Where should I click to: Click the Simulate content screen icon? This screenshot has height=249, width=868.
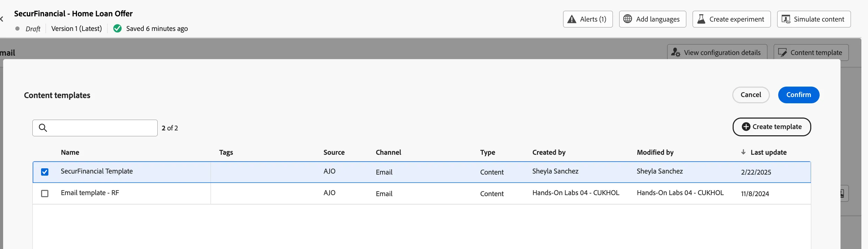pos(786,19)
